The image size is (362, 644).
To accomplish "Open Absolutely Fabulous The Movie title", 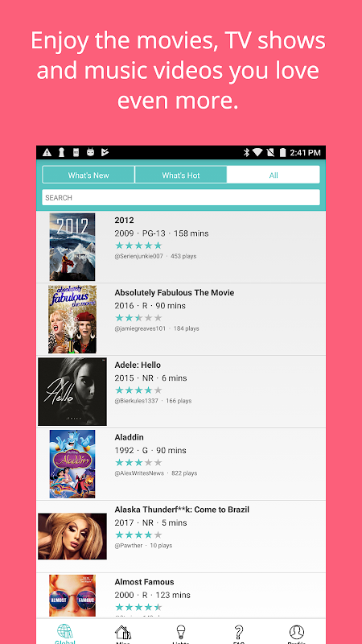I will click(x=175, y=293).
